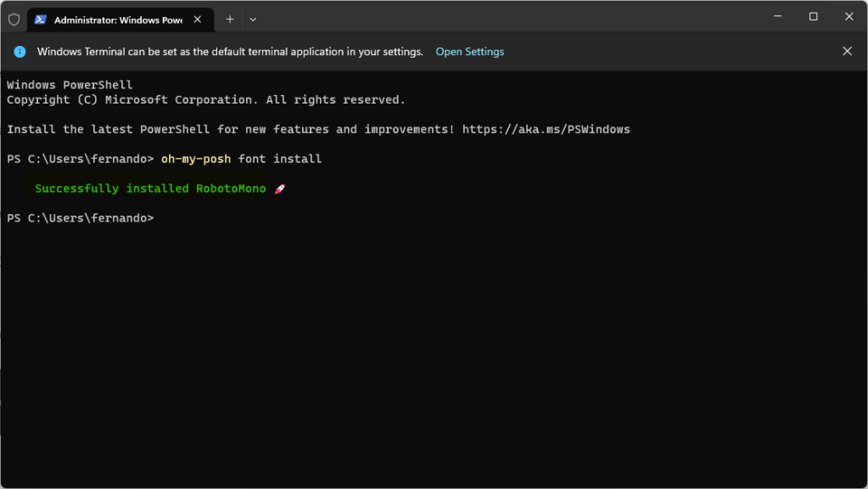Expand the new tab profile dropdown
This screenshot has height=489, width=868.
click(x=253, y=20)
